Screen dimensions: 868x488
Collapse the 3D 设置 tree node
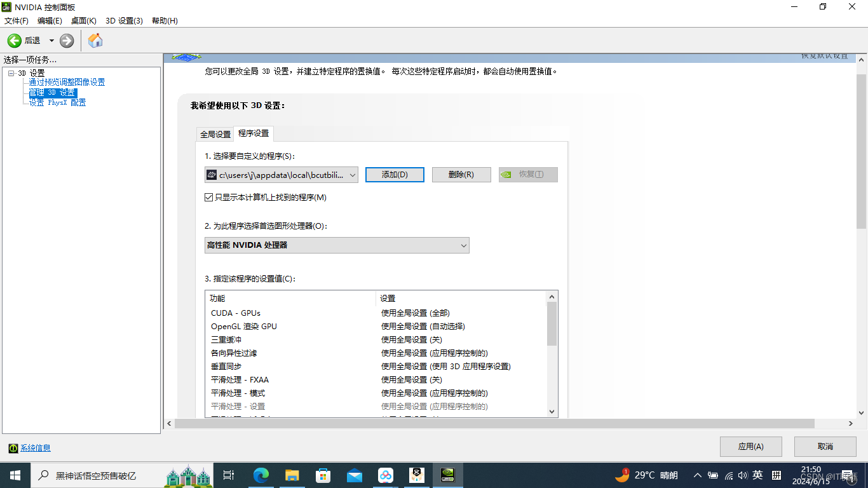[11, 74]
